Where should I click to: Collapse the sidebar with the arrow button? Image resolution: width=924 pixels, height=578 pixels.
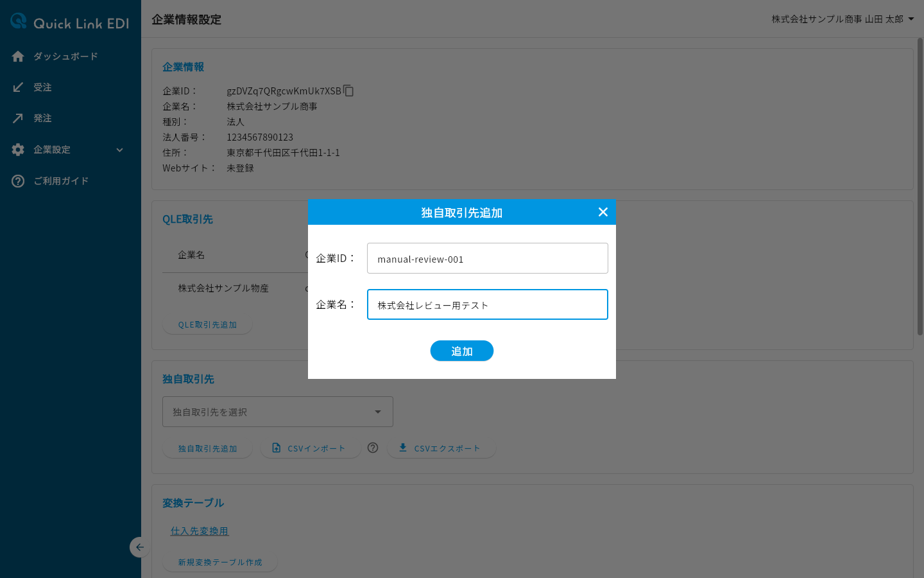[140, 547]
